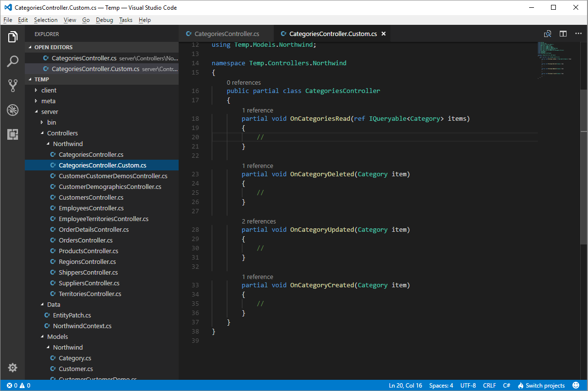Click the VS Code logo in title bar
This screenshot has width=588, height=391.
[8, 7]
